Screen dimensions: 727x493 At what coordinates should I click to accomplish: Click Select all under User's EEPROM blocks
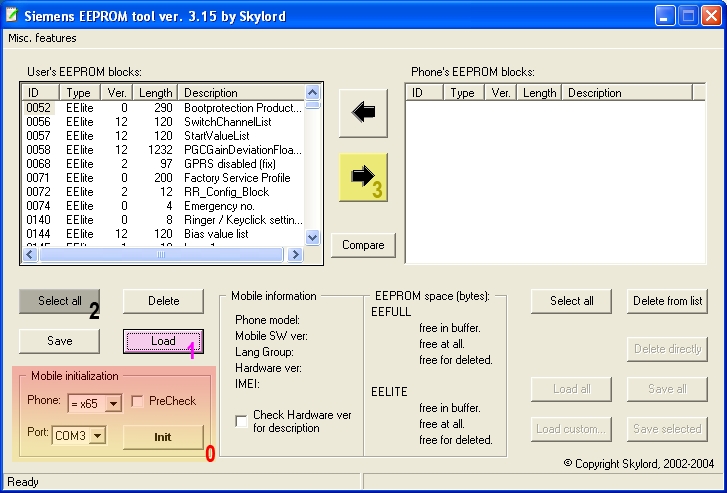(59, 301)
